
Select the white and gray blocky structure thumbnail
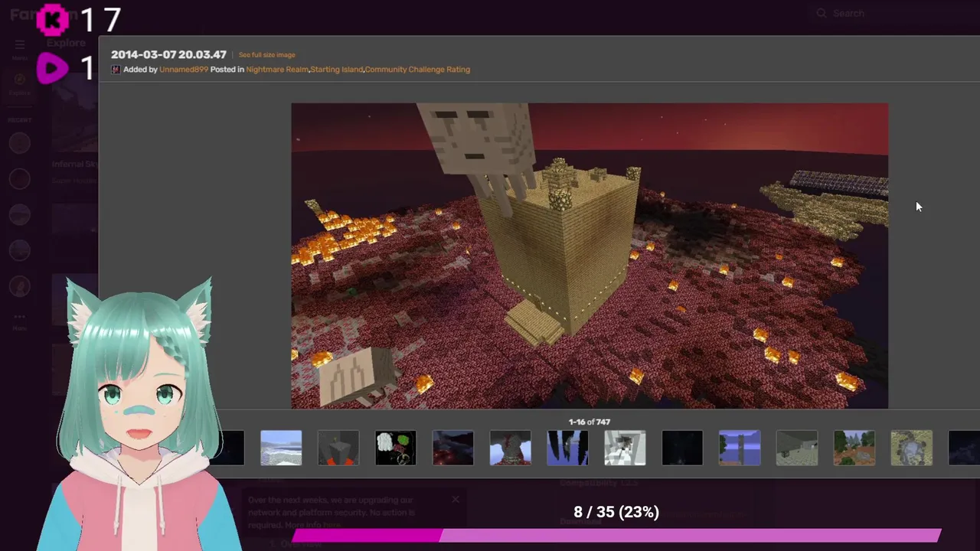tap(626, 448)
